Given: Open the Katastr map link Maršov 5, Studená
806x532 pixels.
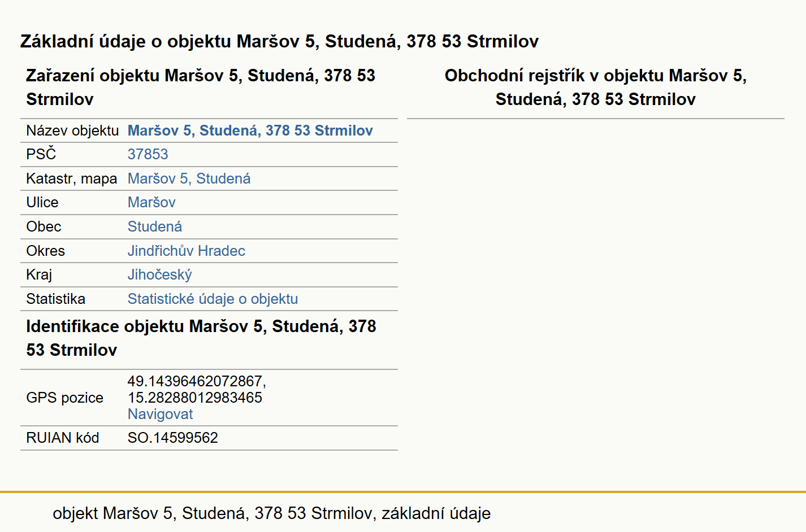Looking at the screenshot, I should pyautogui.click(x=189, y=178).
